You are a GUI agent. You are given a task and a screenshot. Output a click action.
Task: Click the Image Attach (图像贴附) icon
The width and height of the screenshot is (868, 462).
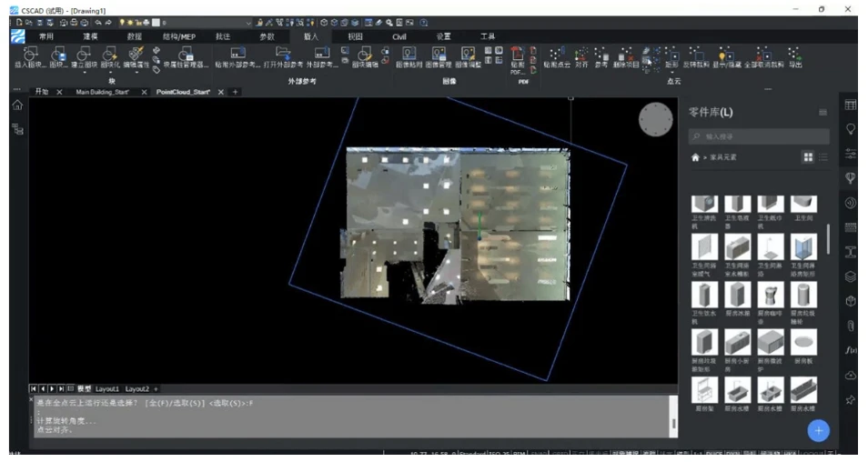click(409, 54)
